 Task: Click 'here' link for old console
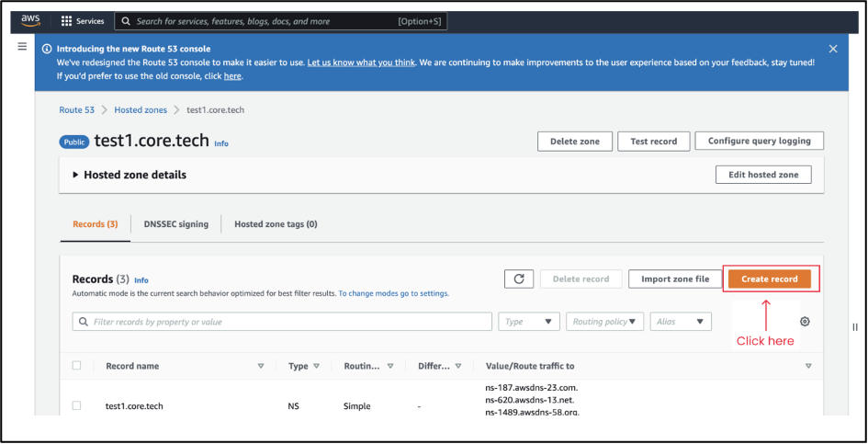232,76
